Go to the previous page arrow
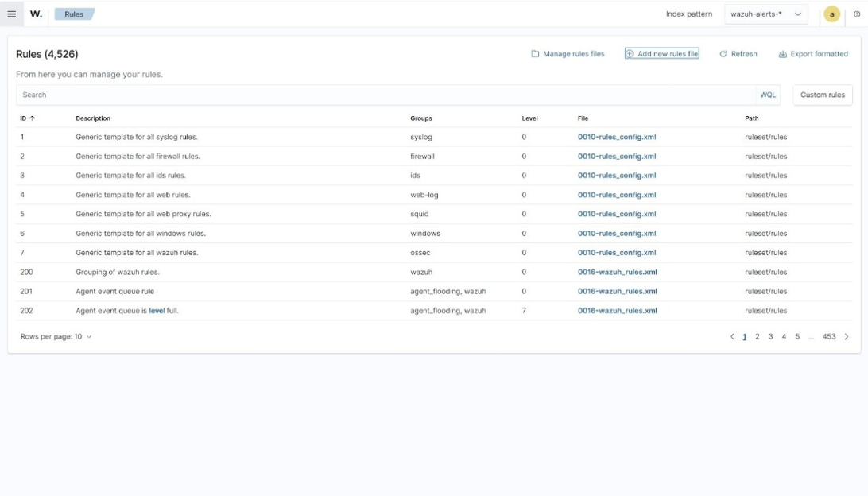Image resolution: width=868 pixels, height=496 pixels. click(732, 336)
